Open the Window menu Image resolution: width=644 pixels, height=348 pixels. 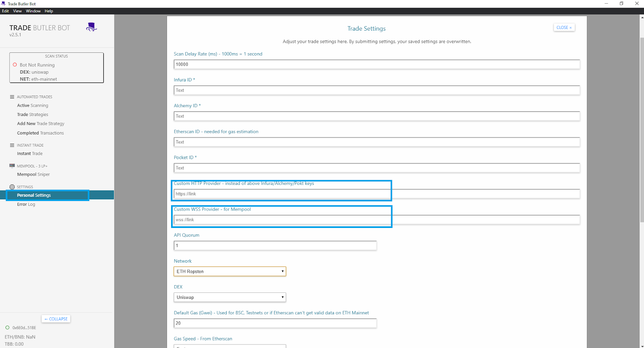pyautogui.click(x=33, y=11)
